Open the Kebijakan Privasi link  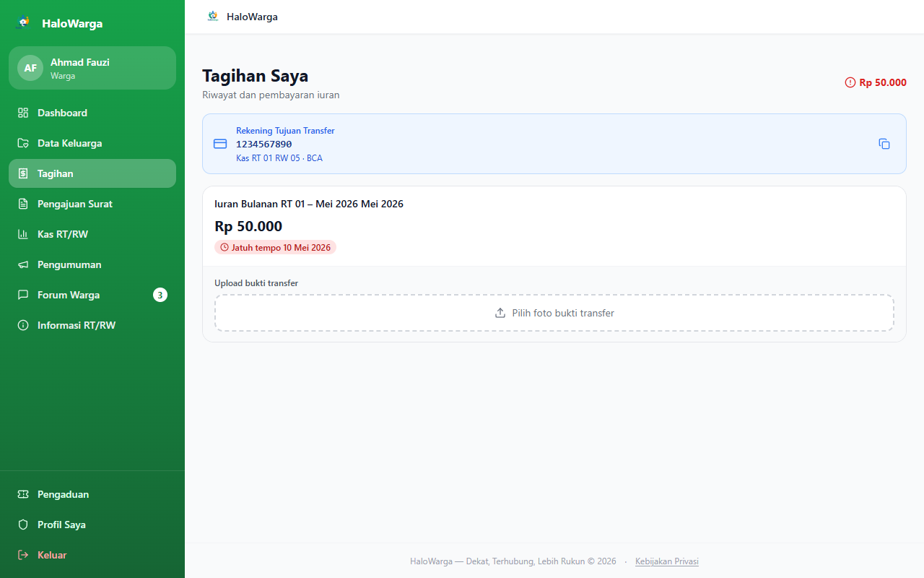(x=667, y=561)
